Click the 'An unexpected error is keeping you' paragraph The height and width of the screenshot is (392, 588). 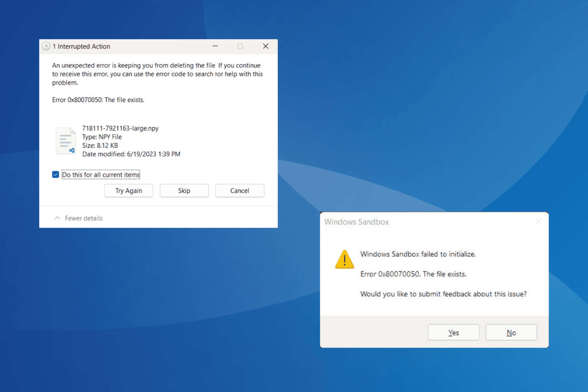157,74
